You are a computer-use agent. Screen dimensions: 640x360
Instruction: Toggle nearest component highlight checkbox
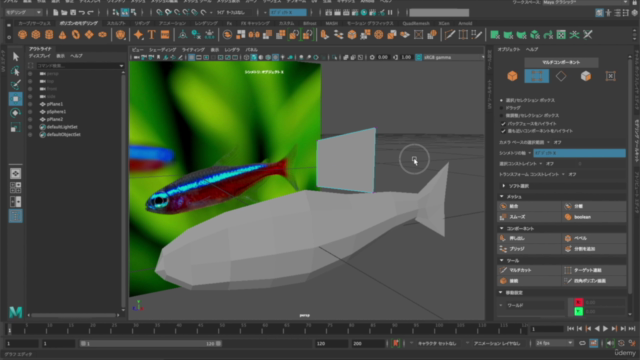(x=503, y=131)
